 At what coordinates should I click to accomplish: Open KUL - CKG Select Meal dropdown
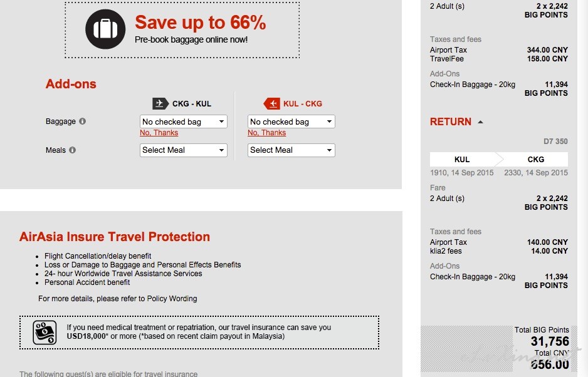[x=291, y=150]
